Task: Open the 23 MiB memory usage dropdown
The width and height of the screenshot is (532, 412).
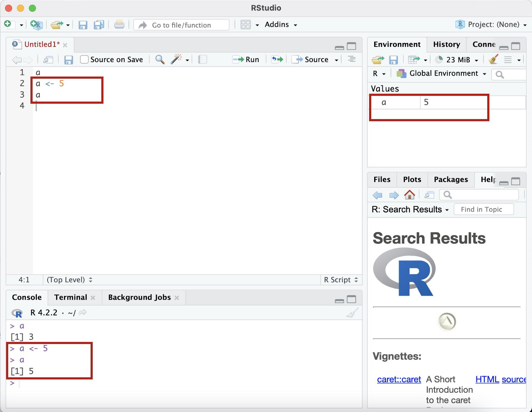Action: [x=456, y=60]
